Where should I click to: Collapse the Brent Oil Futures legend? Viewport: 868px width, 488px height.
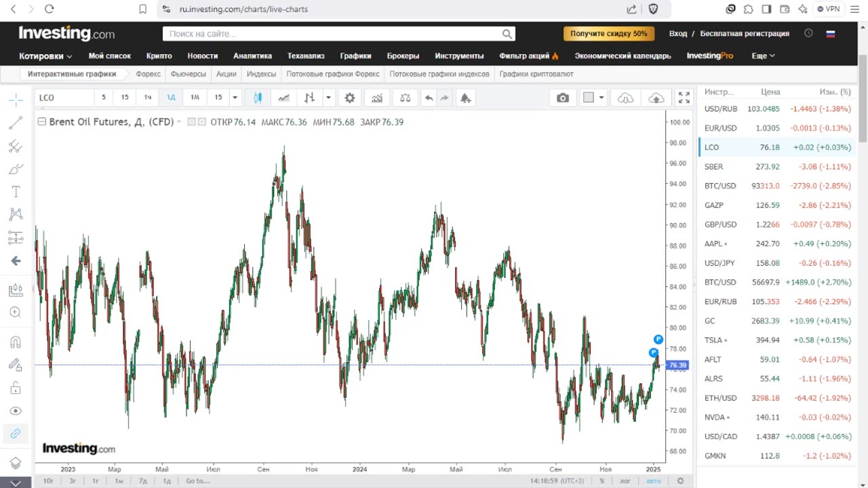tap(42, 122)
